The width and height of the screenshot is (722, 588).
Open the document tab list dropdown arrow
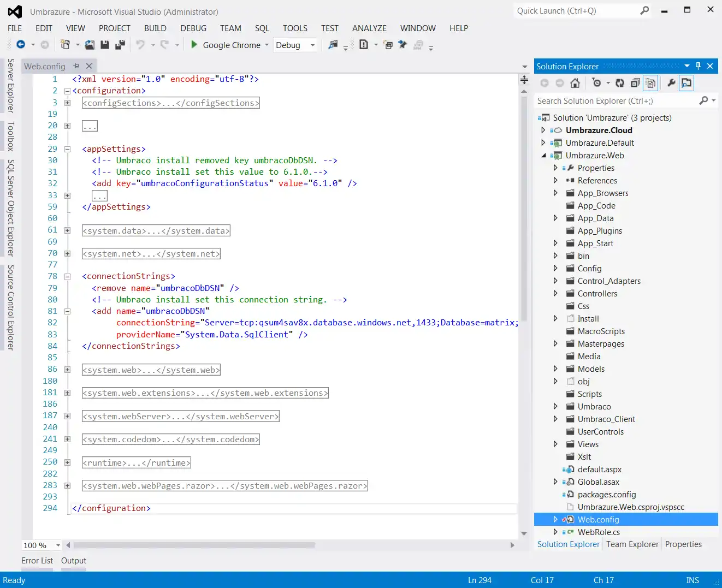pos(525,67)
